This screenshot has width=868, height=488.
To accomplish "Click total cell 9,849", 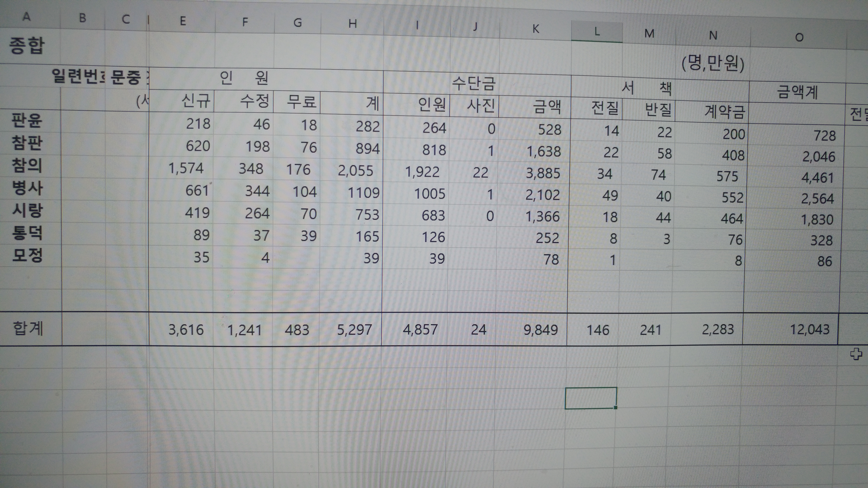I will click(x=541, y=330).
